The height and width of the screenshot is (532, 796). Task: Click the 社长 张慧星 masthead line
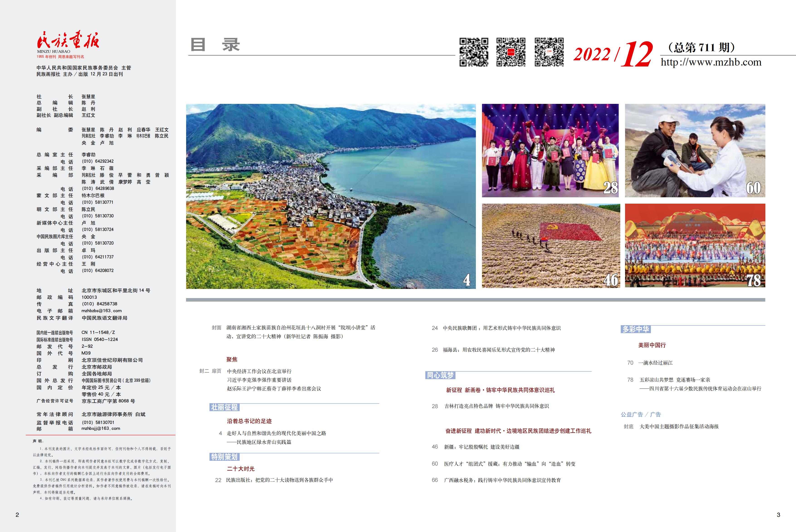(66, 97)
